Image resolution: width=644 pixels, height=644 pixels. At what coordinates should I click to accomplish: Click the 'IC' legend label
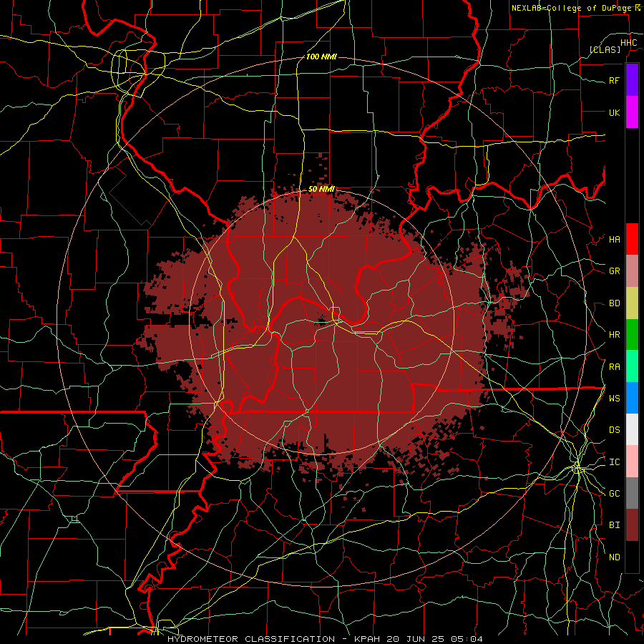click(x=614, y=462)
